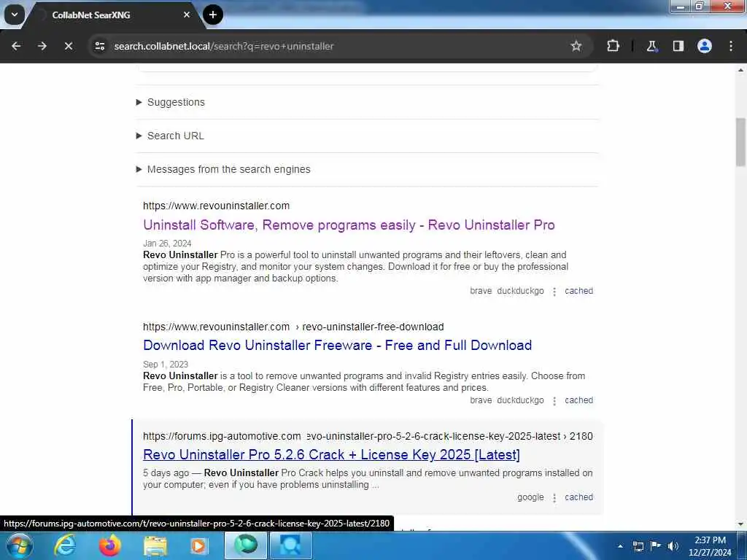Open the Extensions puzzle icon
Screen dimensions: 747x560
613,46
